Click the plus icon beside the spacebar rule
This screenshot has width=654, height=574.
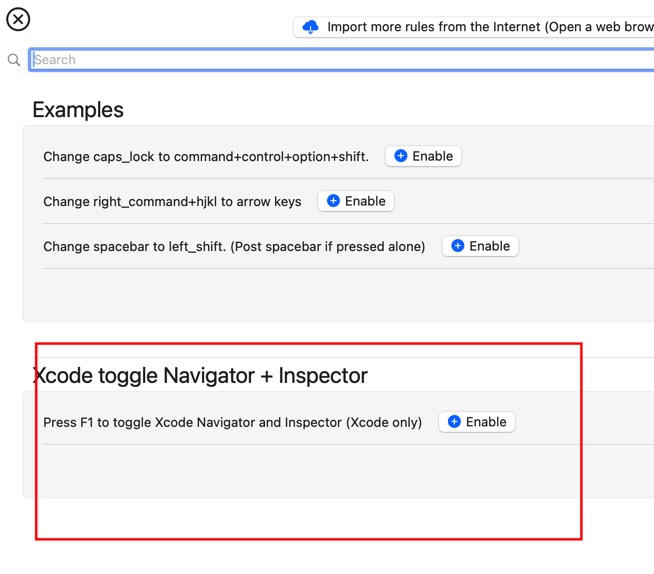click(458, 246)
